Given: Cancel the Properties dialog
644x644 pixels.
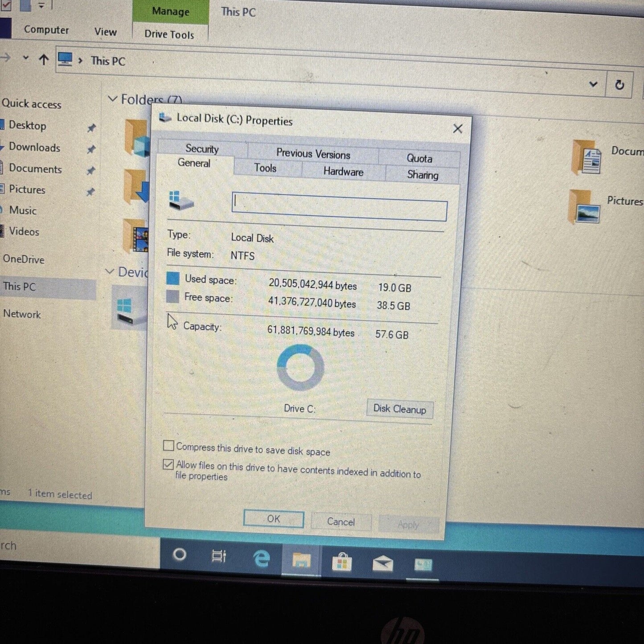Looking at the screenshot, I should point(341,521).
